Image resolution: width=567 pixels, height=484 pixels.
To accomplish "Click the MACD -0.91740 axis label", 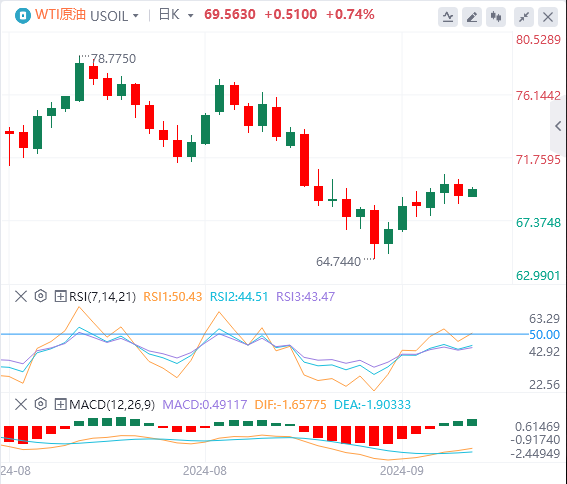I will pos(535,440).
